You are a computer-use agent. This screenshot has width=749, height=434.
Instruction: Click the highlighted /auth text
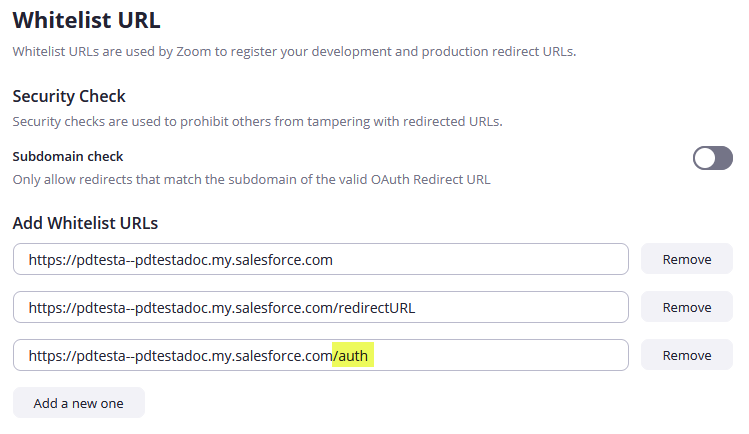[x=353, y=355]
